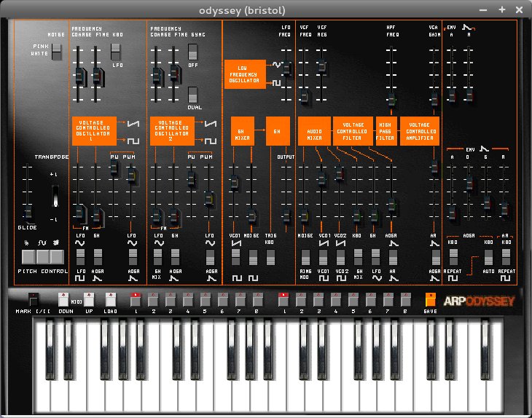Toggle VCO1 FM S/H / ADSR switch
Image resolution: width=532 pixels, height=418 pixels.
coord(98,257)
